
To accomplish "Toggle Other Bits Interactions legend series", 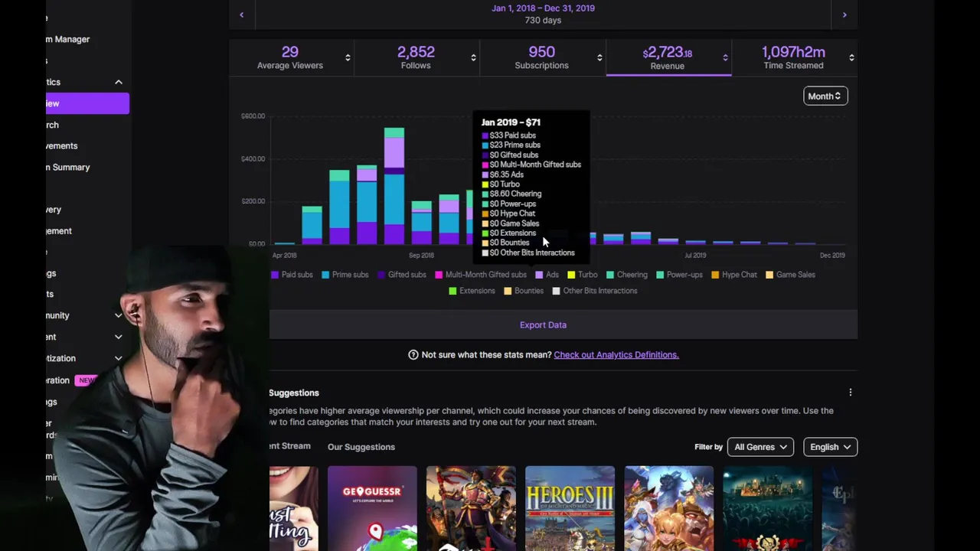I will (x=595, y=291).
